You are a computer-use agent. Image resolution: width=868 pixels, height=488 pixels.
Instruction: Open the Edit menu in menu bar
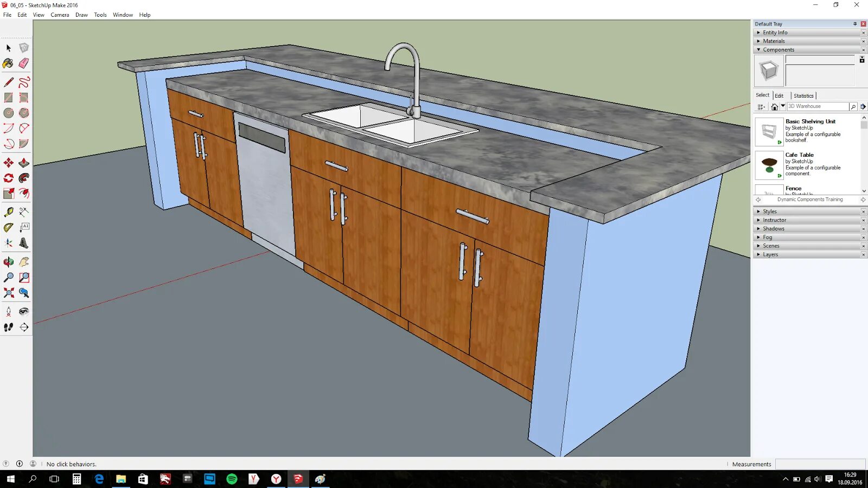22,15
